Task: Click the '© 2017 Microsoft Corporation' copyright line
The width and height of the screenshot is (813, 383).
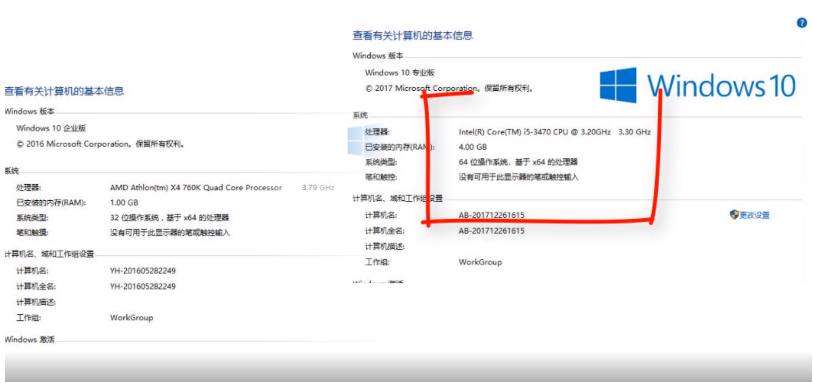Action: click(x=450, y=89)
